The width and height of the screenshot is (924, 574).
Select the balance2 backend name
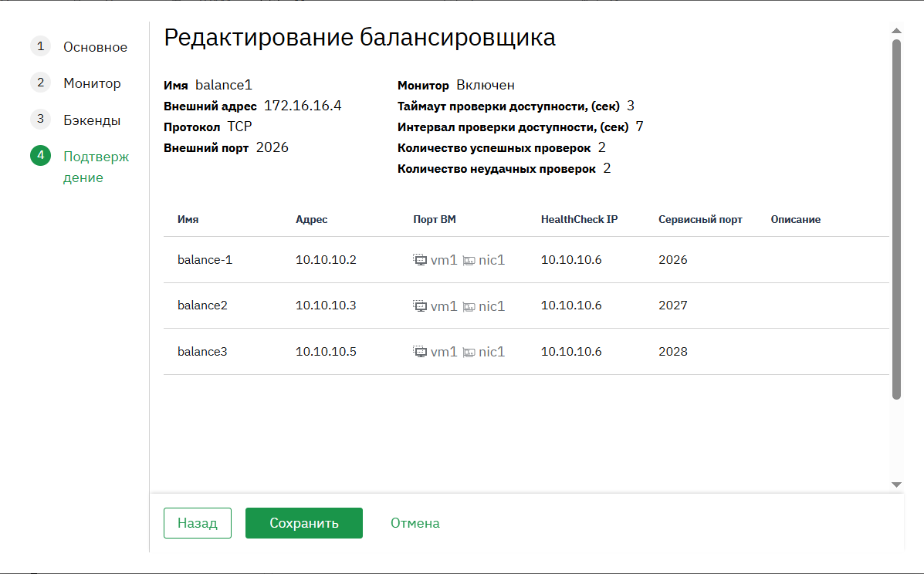[202, 306]
